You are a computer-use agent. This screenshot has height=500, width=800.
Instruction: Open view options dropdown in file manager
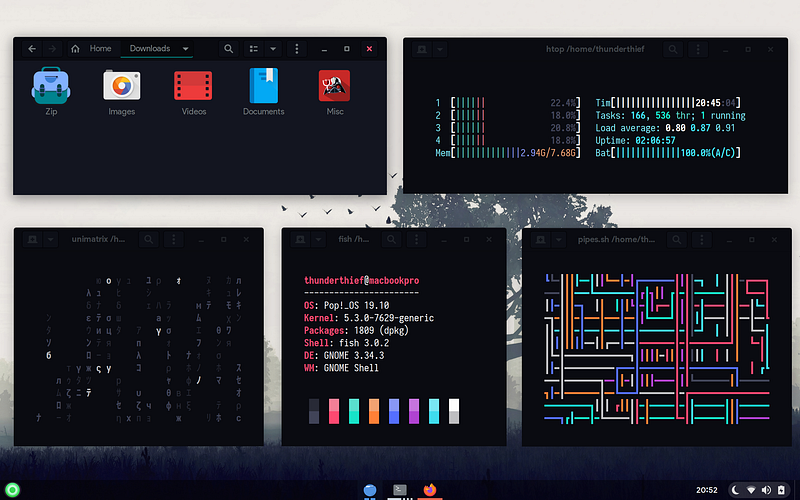click(x=272, y=48)
